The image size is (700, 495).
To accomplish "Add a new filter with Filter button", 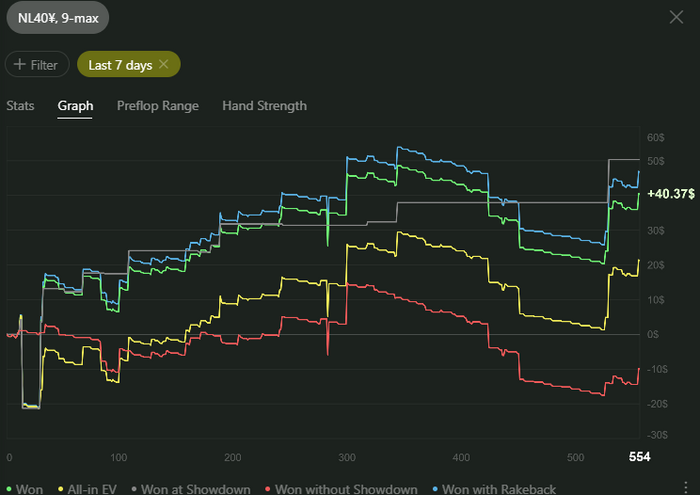I will tap(37, 65).
